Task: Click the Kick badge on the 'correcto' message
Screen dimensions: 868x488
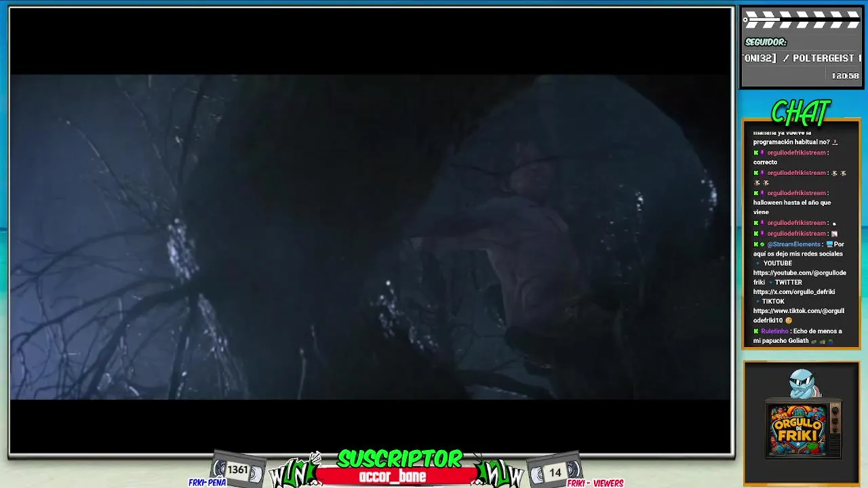Action: pos(756,153)
